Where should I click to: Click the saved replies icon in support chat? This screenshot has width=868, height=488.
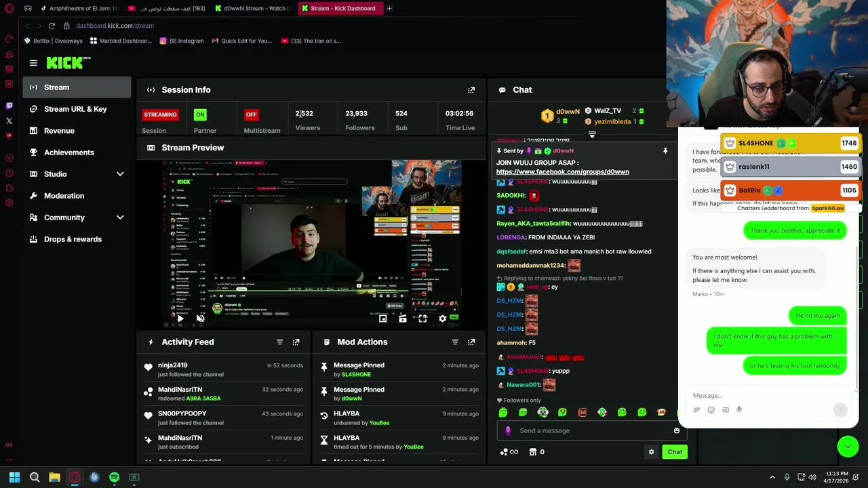click(x=725, y=409)
